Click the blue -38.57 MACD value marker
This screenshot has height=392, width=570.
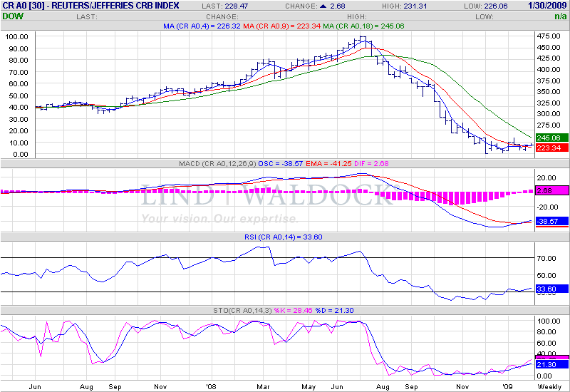click(551, 221)
